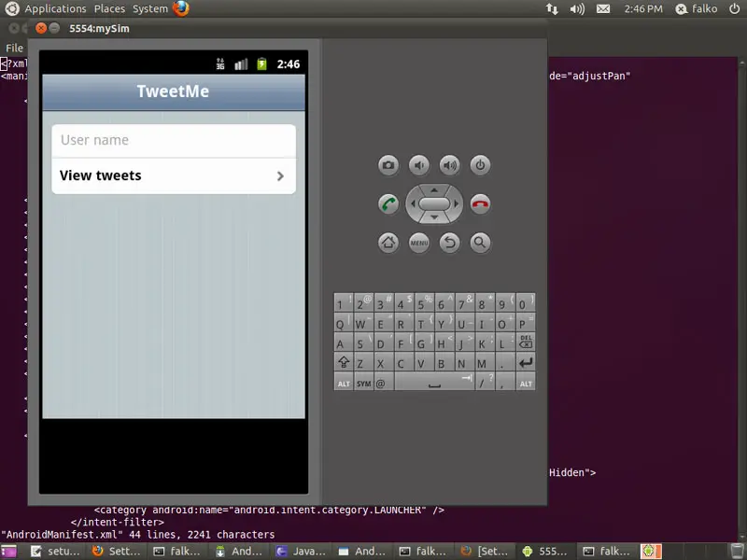This screenshot has width=747, height=560.
Task: Open the View tweets row
Action: click(174, 175)
